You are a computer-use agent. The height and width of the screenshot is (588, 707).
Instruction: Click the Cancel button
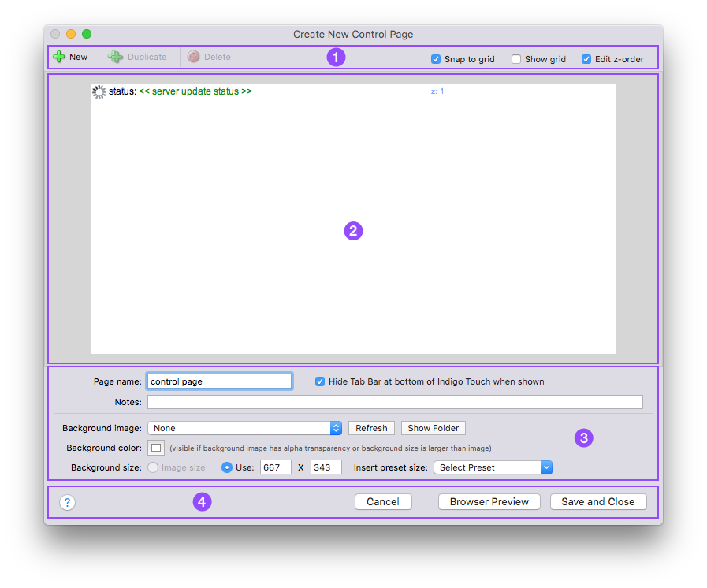pyautogui.click(x=383, y=502)
